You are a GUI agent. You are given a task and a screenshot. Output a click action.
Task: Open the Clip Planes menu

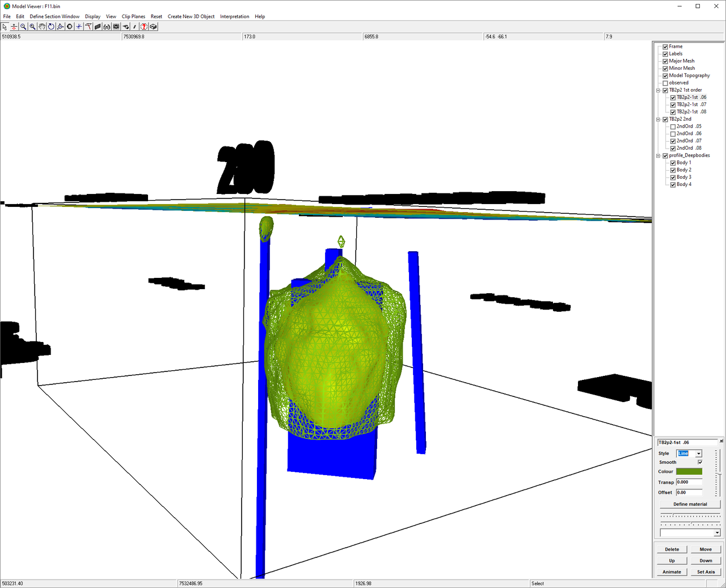point(133,16)
